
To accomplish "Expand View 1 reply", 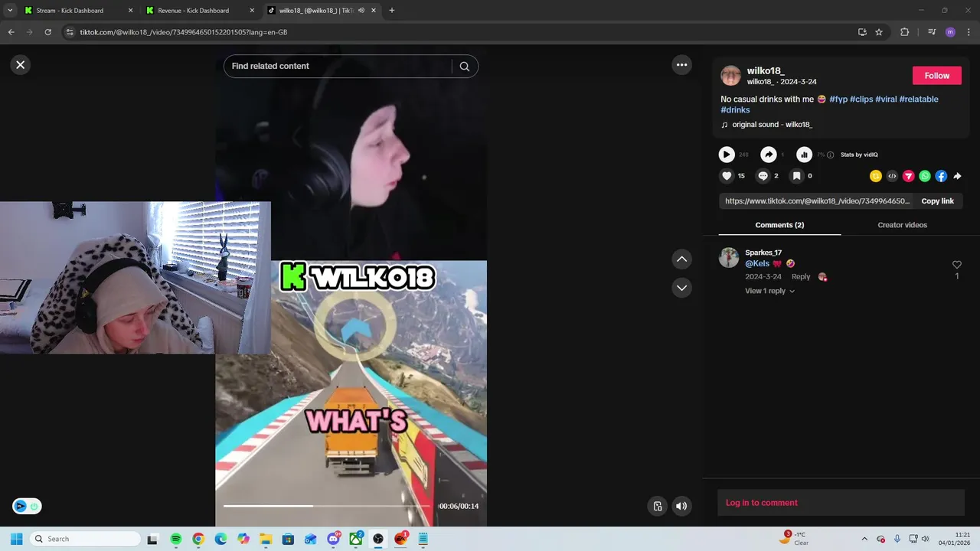I will [x=769, y=291].
